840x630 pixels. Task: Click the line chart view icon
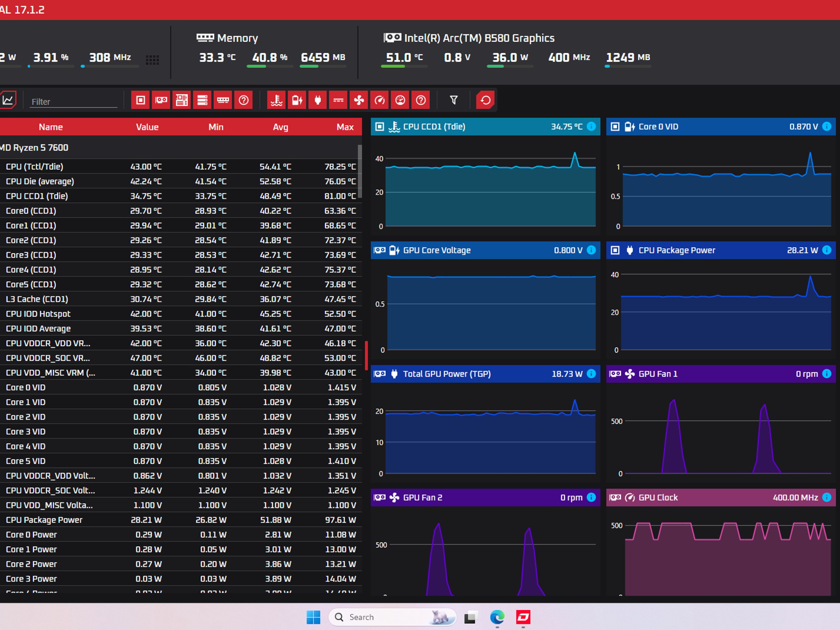pyautogui.click(x=8, y=100)
